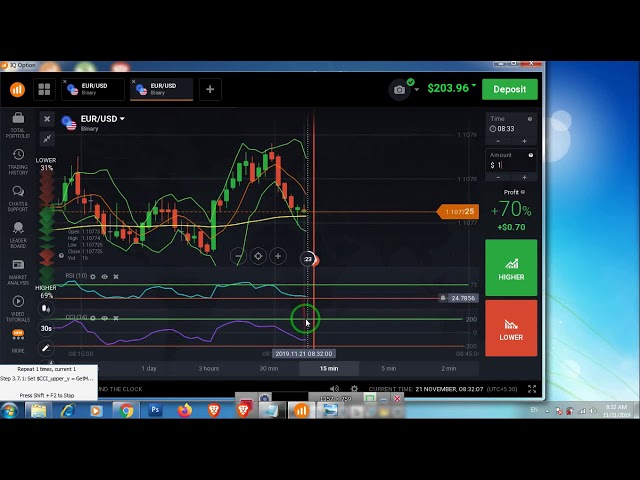Toggle sound with the speaker icon

tap(334, 389)
